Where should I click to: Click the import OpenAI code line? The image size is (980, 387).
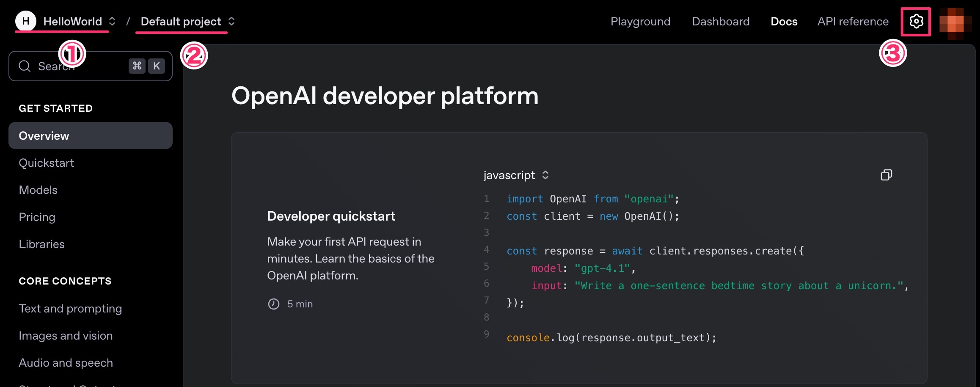(593, 199)
